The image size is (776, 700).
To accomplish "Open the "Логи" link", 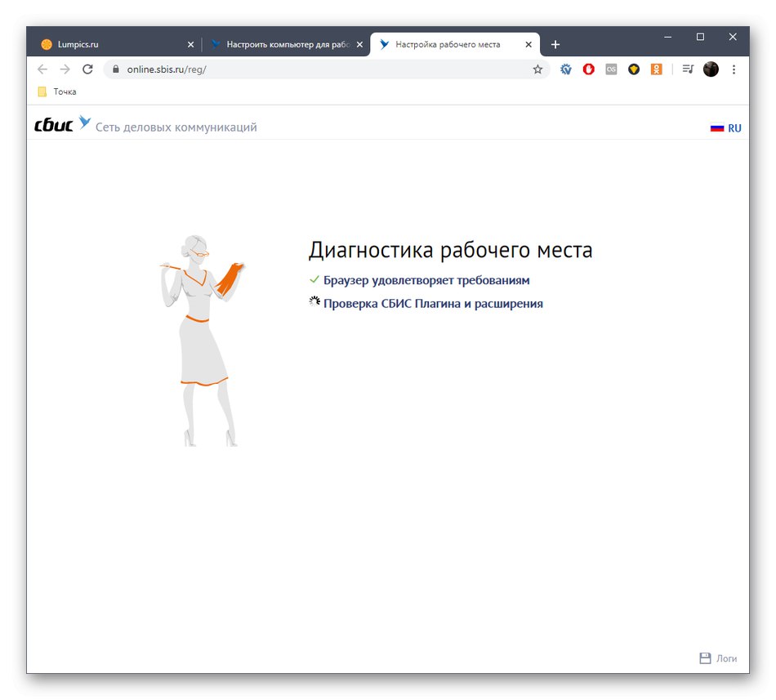I will tap(726, 658).
